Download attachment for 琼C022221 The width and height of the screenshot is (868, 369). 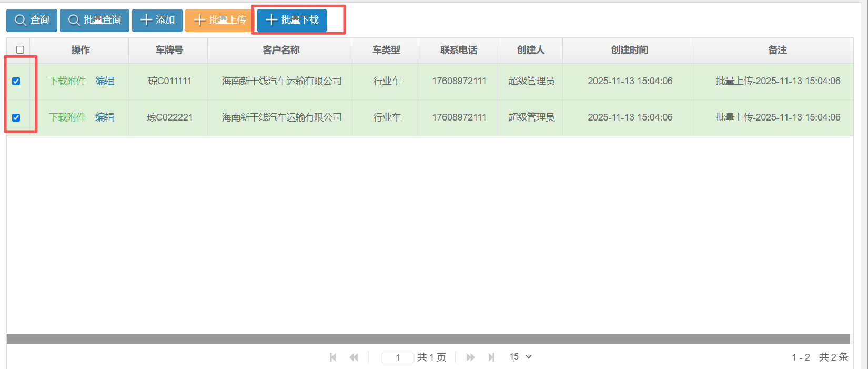point(67,117)
